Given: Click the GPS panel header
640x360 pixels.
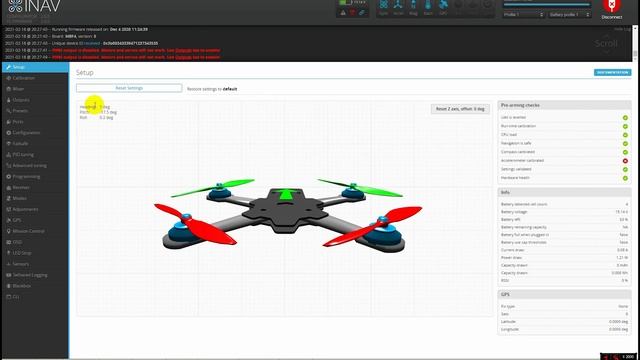Looking at the screenshot, I should pos(564,294).
